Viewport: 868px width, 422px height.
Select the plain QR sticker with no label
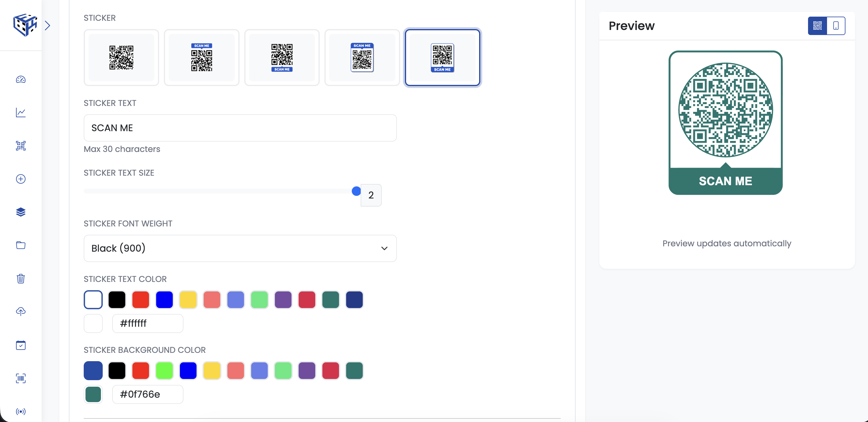pyautogui.click(x=121, y=58)
